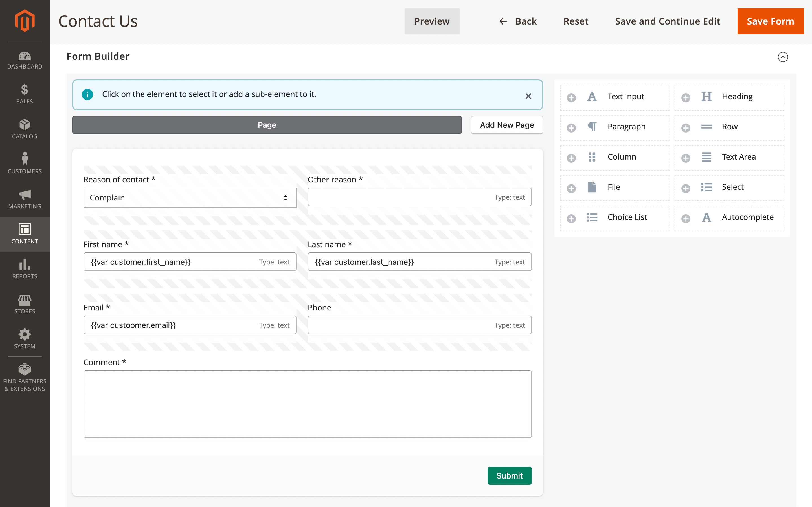Image resolution: width=812 pixels, height=507 pixels.
Task: Open the Marketing megaphone sidebar icon
Action: 25,195
